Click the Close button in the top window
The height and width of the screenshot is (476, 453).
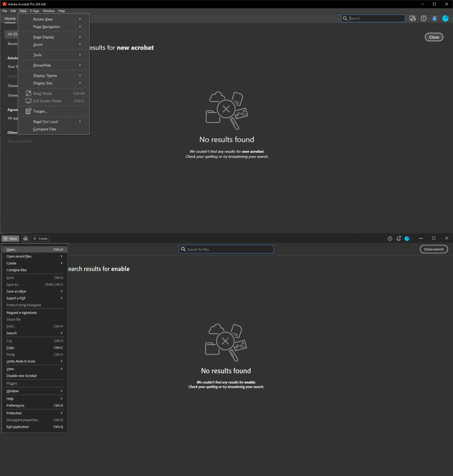pos(434,37)
